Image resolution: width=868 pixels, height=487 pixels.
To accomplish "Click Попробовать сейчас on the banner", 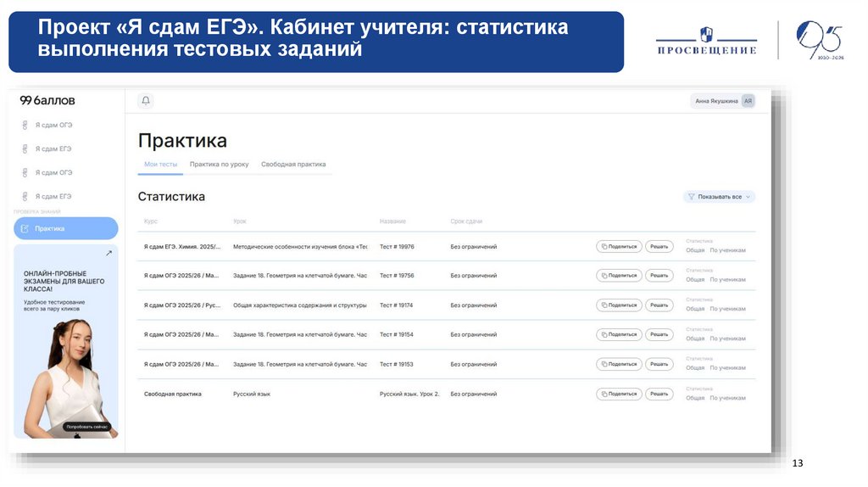I will click(x=87, y=427).
